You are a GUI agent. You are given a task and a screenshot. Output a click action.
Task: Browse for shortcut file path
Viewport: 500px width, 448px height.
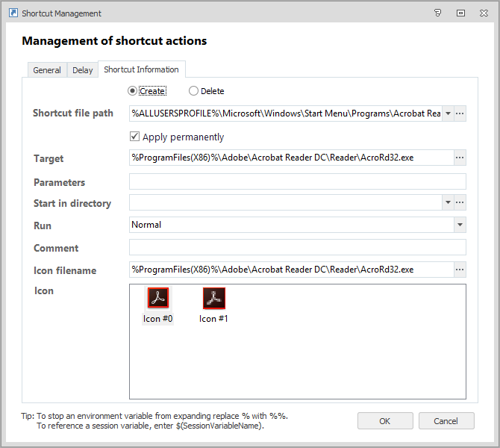[x=460, y=113]
